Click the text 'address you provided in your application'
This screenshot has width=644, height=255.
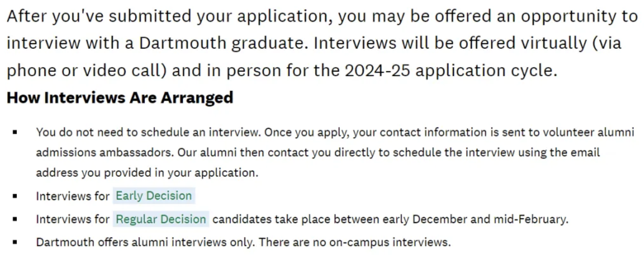(x=146, y=173)
